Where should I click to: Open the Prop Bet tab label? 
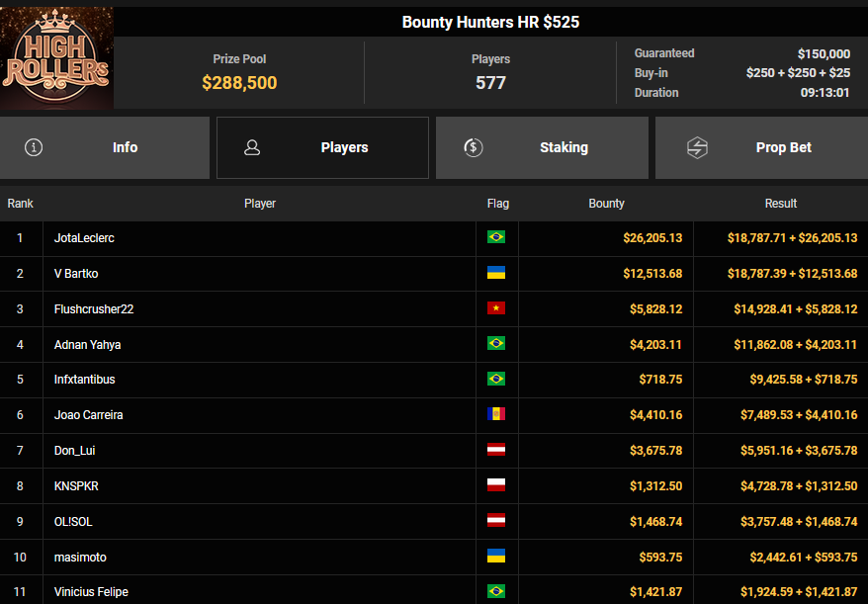(783, 147)
